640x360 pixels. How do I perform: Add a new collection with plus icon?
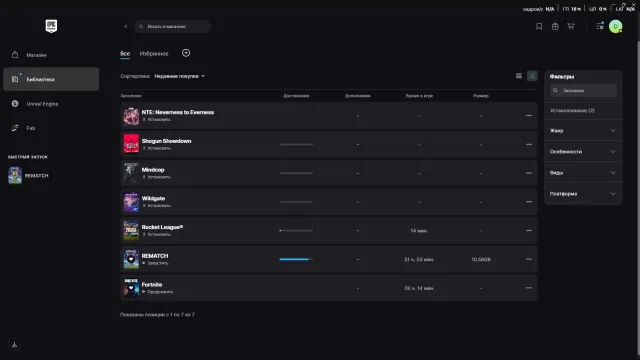[186, 53]
